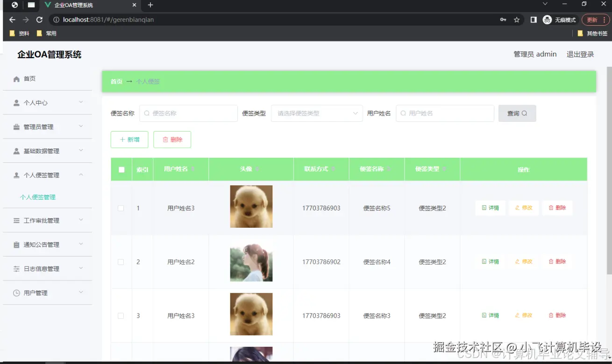Focus the 便签名称 search input
The width and height of the screenshot is (612, 364).
point(188,113)
